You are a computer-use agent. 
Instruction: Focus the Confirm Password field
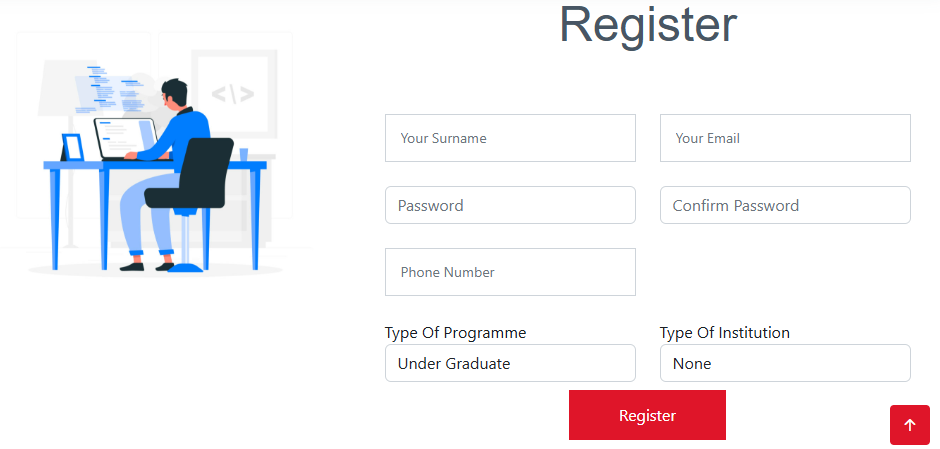[785, 205]
